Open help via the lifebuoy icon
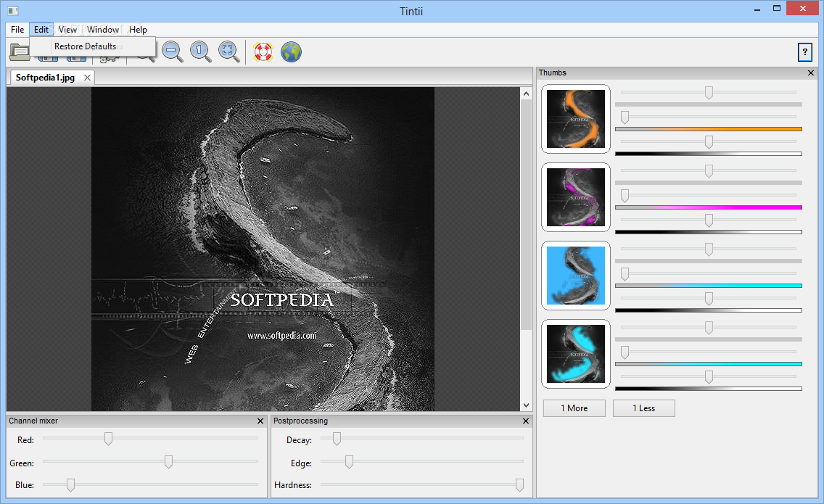The height and width of the screenshot is (504, 824). [263, 51]
